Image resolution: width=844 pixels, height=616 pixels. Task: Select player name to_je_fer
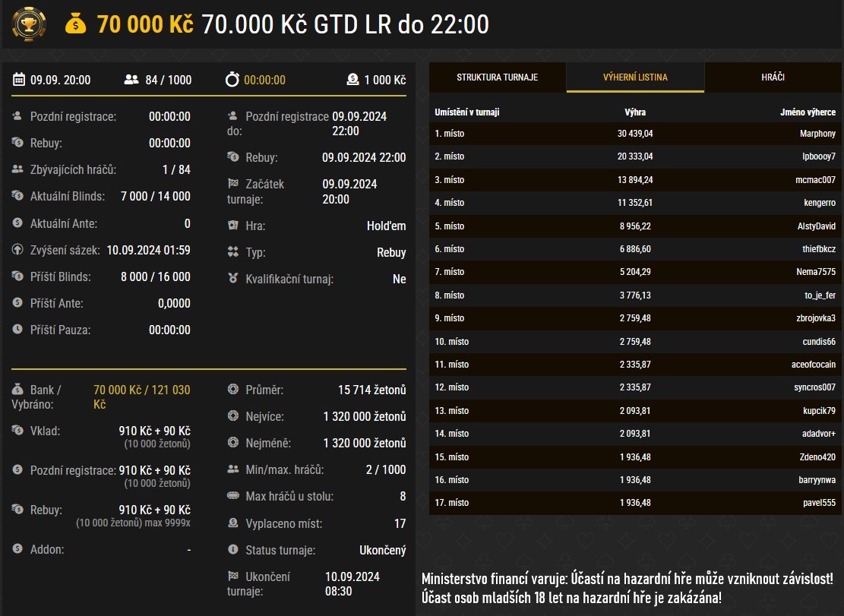[820, 295]
